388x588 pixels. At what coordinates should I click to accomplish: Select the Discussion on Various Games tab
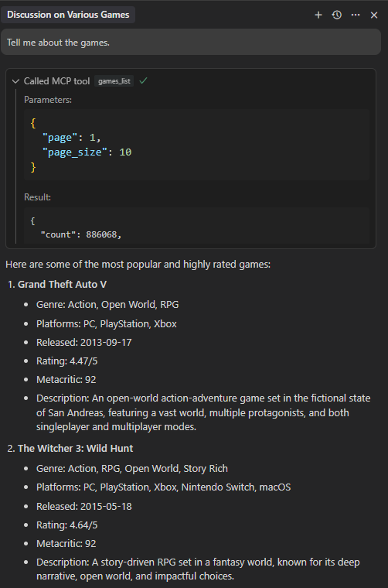[x=68, y=15]
